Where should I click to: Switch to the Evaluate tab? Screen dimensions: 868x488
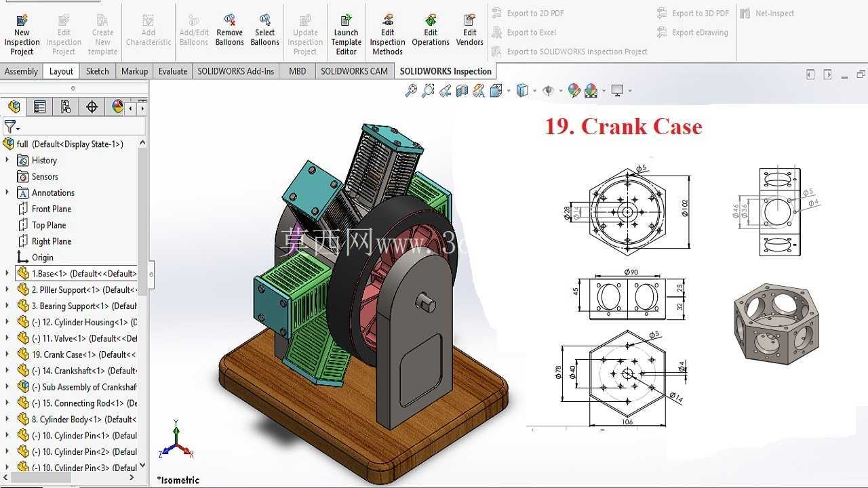pos(173,71)
